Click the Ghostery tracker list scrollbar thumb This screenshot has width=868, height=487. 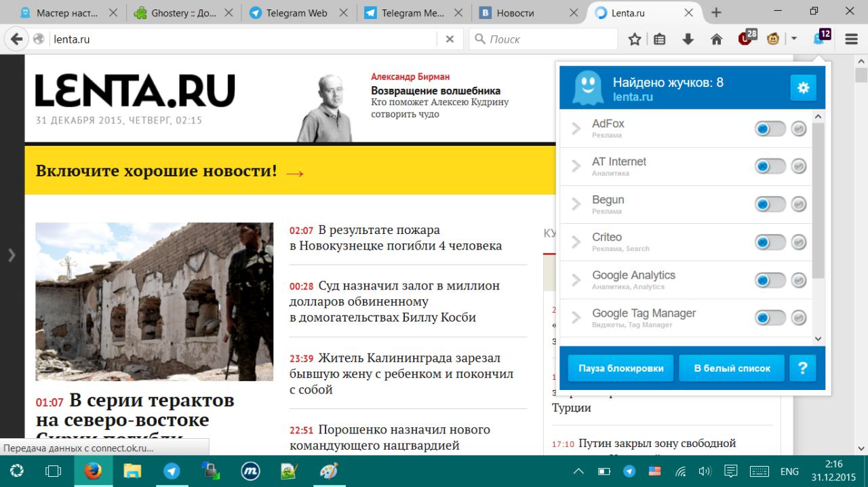tap(818, 200)
